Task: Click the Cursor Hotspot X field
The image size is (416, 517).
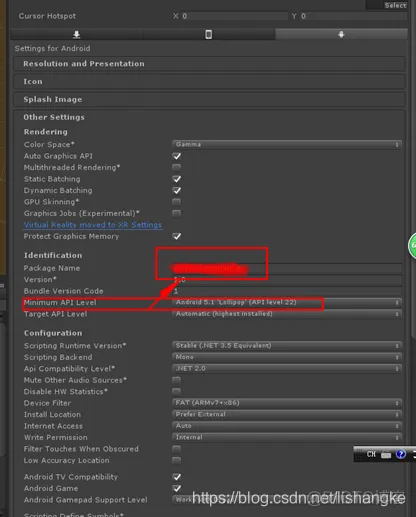Action: coord(235,16)
